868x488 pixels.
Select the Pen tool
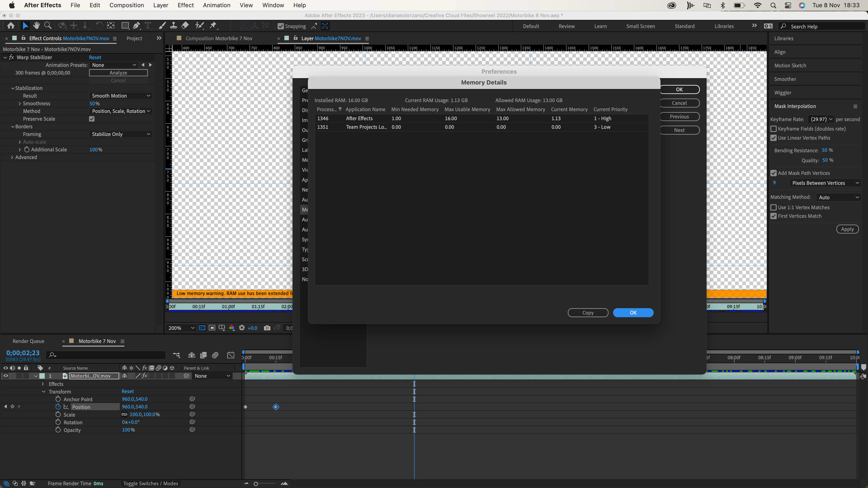[x=137, y=26]
